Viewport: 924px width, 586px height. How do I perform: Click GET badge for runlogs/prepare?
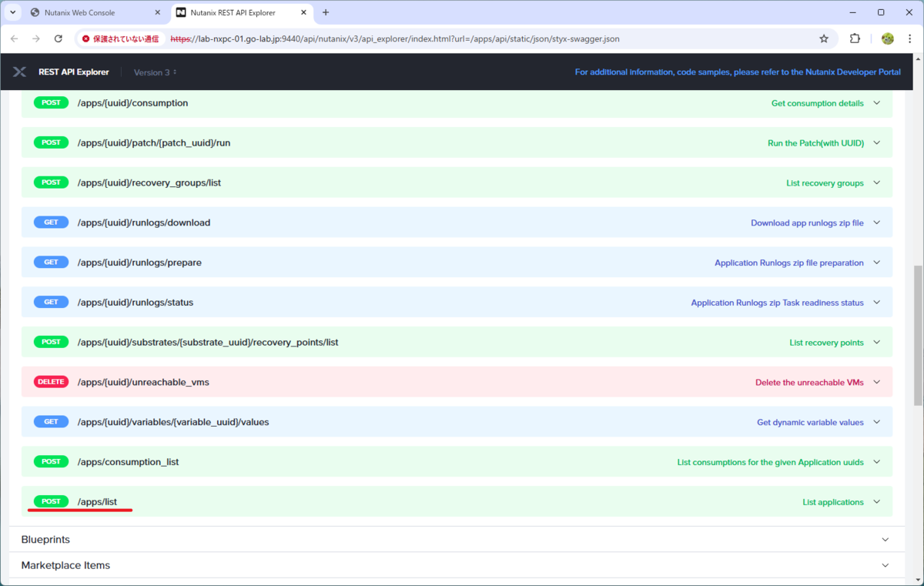(x=51, y=263)
